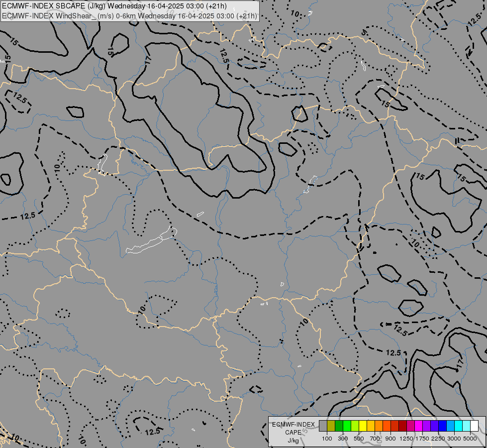The height and width of the screenshot is (448, 487).
Task: Click legend value 100
Action: (327, 439)
